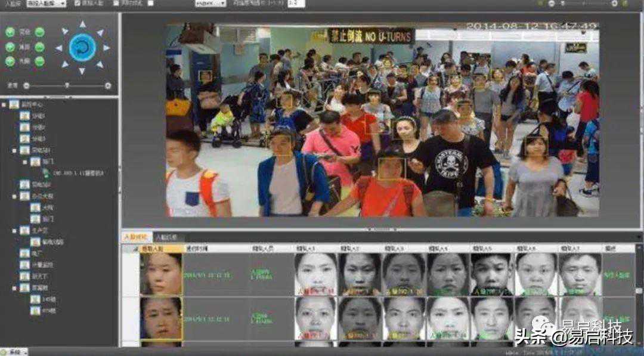
Task: Select first captured face thumbnail in results
Action: [161, 274]
